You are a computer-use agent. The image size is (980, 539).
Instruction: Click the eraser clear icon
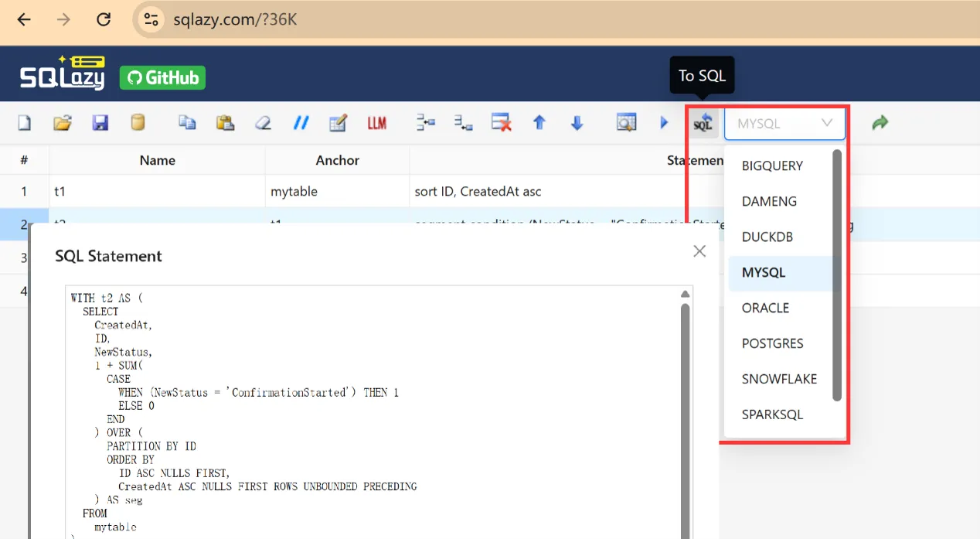[x=263, y=123]
